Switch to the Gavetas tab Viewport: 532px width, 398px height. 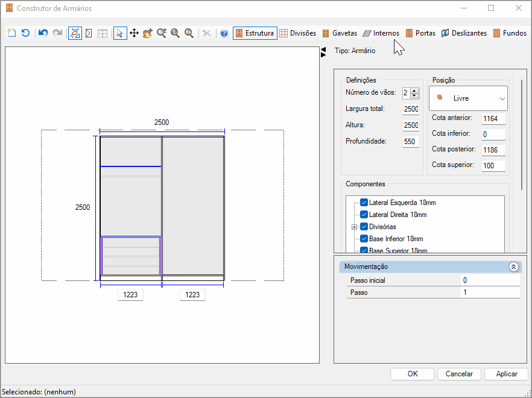(340, 33)
